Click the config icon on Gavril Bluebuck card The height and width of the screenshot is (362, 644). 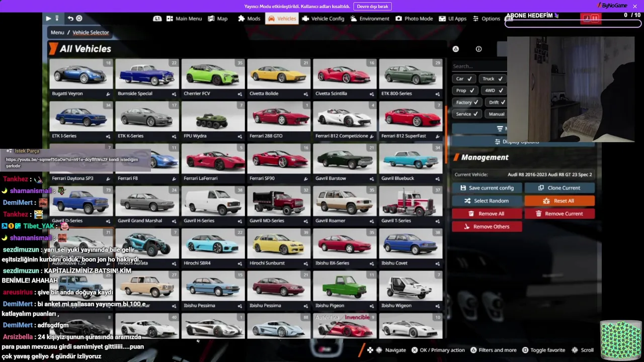pyautogui.click(x=438, y=178)
